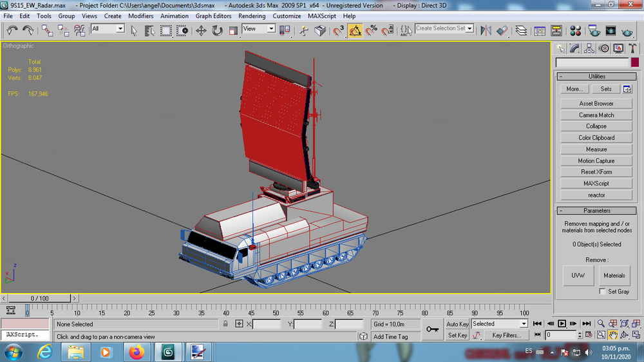
Task: Open Windows Start menu orb
Action: (14, 352)
